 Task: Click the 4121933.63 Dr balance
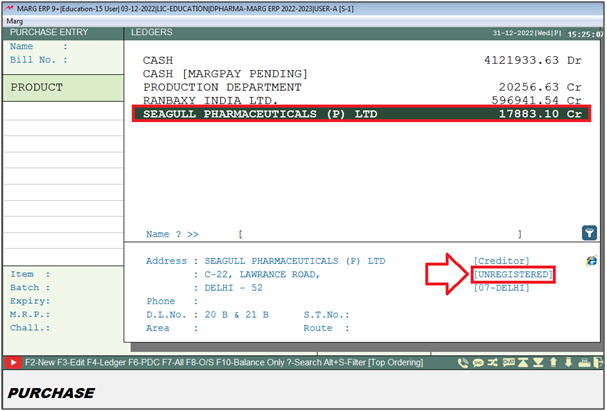(533, 60)
